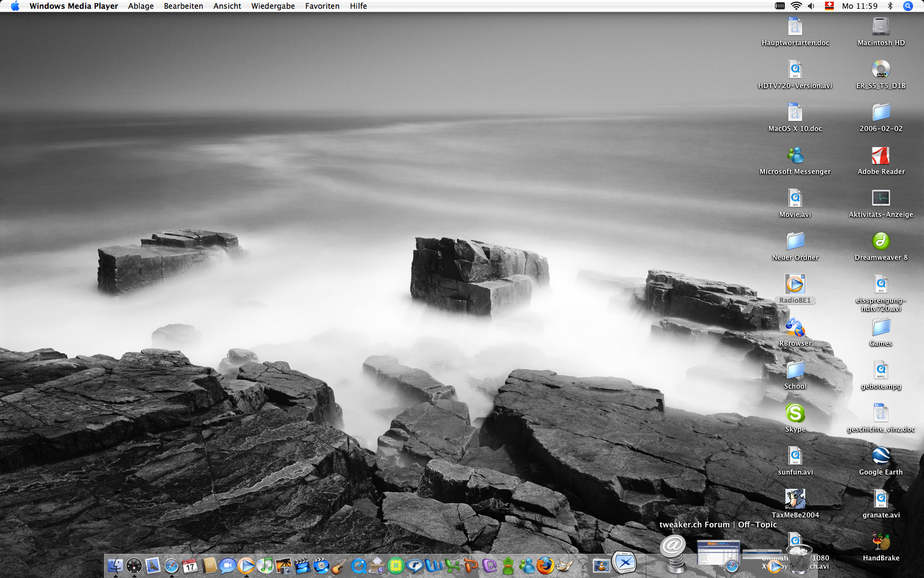
Task: Open the Wiedergabe menu
Action: (273, 6)
